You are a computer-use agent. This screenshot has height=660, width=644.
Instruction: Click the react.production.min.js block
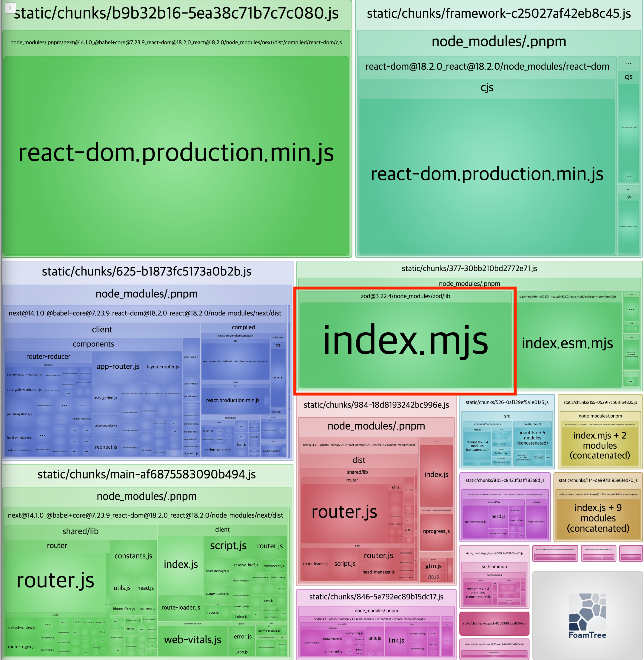[x=232, y=400]
